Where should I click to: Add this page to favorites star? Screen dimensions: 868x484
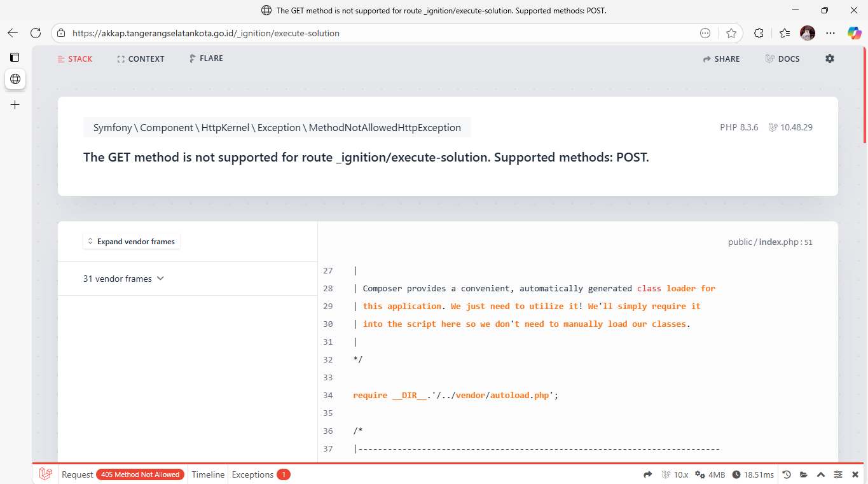click(x=731, y=33)
